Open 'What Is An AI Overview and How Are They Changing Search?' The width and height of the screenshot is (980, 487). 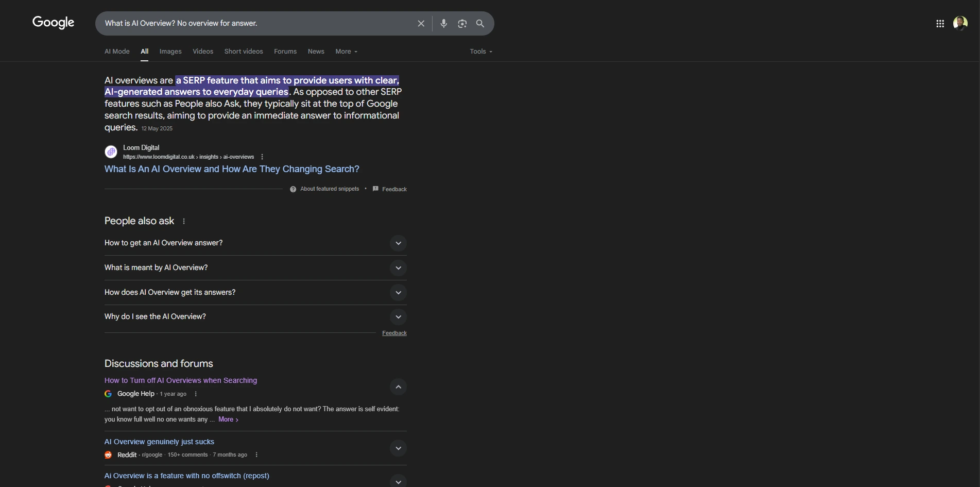pyautogui.click(x=231, y=169)
